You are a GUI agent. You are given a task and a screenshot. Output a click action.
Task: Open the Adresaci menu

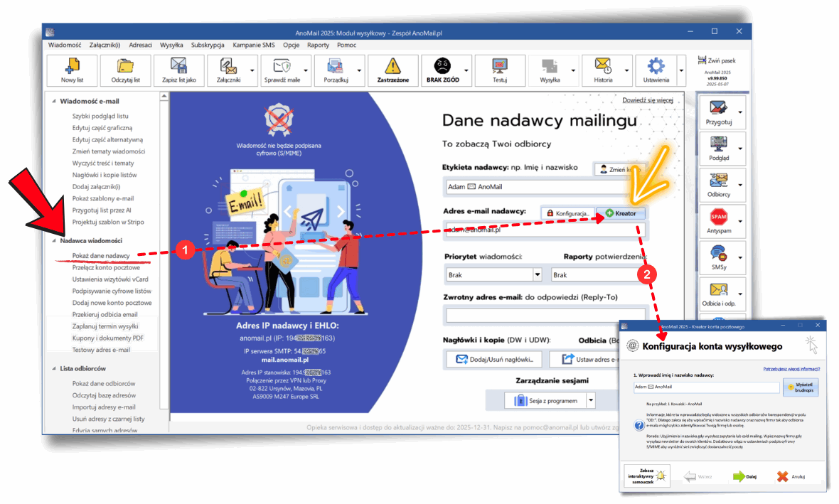(x=140, y=45)
